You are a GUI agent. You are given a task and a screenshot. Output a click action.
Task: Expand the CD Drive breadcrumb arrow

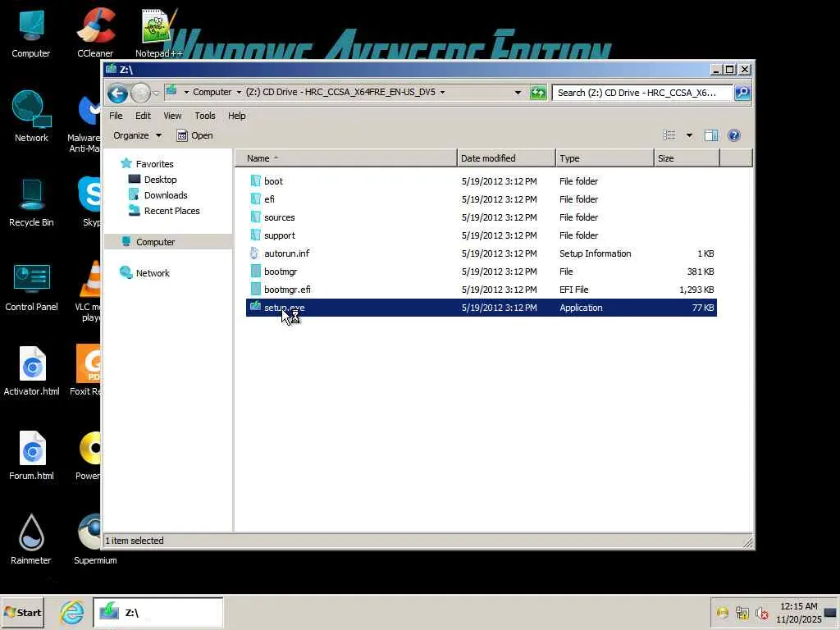point(442,92)
